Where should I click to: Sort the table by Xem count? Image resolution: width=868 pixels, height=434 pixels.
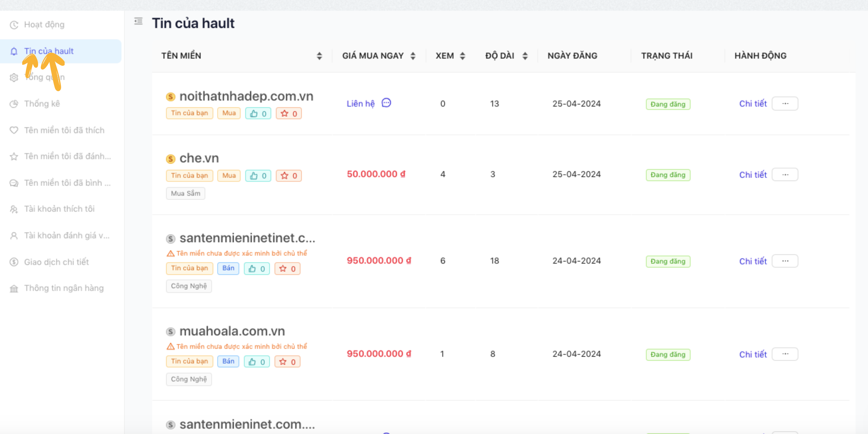coord(463,56)
